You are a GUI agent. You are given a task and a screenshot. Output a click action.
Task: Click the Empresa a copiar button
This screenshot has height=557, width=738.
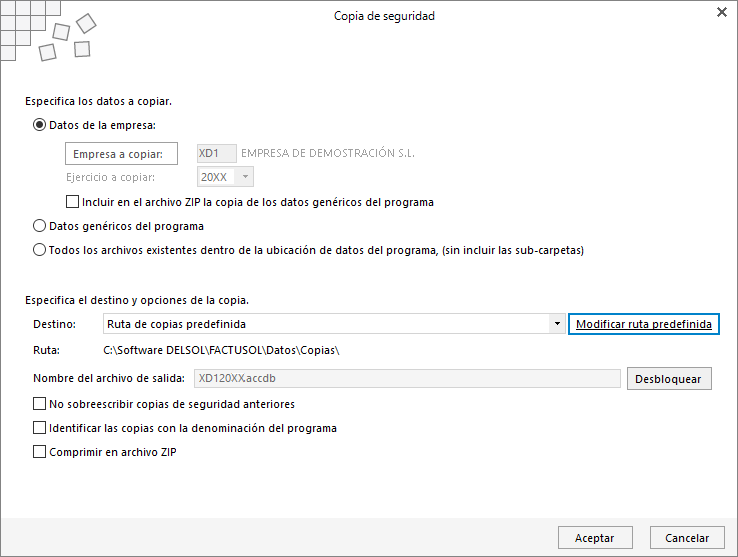pyautogui.click(x=121, y=153)
